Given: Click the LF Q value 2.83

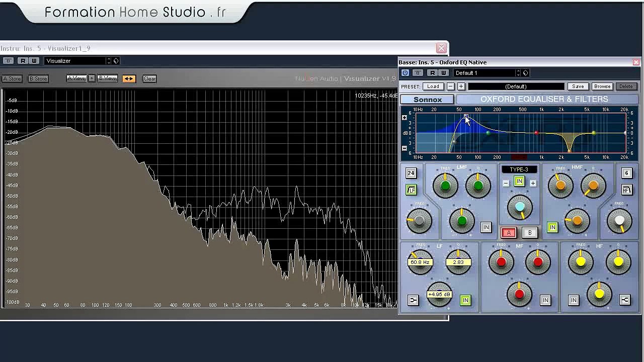Looking at the screenshot, I should tap(458, 262).
